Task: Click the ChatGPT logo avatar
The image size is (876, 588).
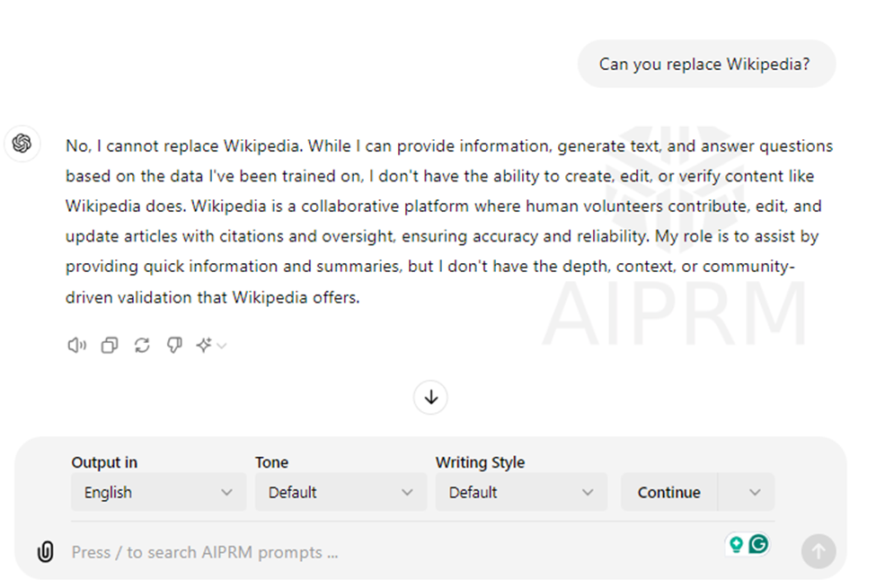Action: [22, 144]
